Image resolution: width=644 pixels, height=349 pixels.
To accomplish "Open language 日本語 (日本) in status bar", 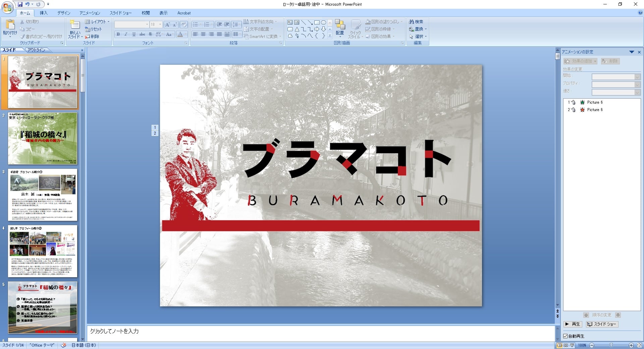I will click(84, 345).
